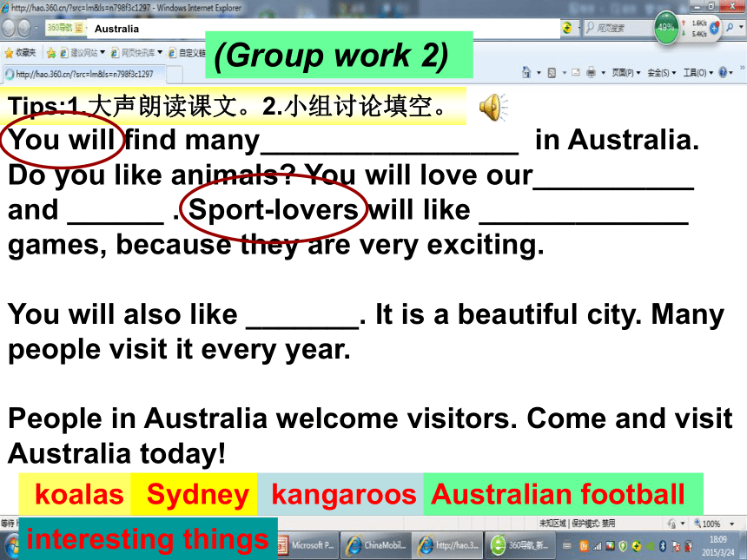Click the magnifier search button

[730, 28]
